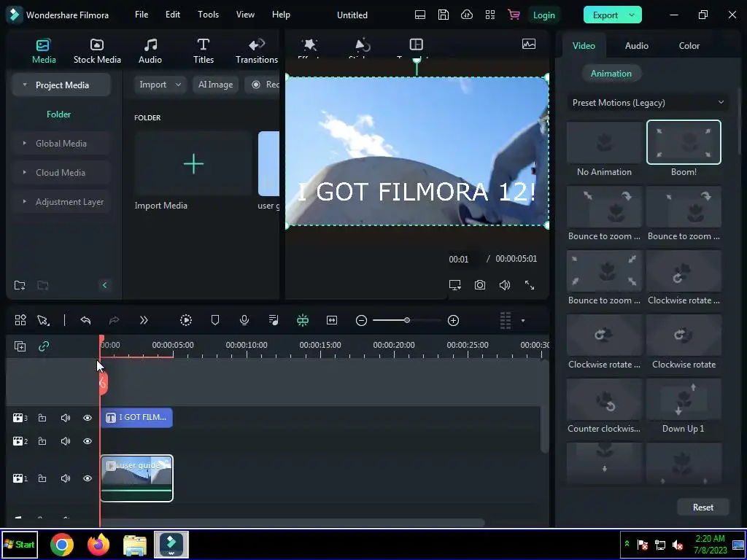The height and width of the screenshot is (560, 747).
Task: Expand more timeline tools chevrons
Action: pos(144,321)
